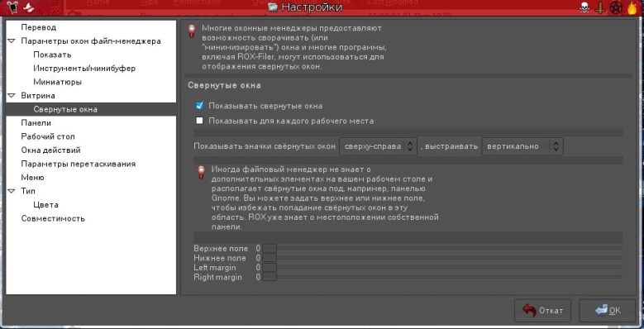The height and width of the screenshot is (329, 644).
Task: Select Показать in the settings tree
Action: [53, 55]
